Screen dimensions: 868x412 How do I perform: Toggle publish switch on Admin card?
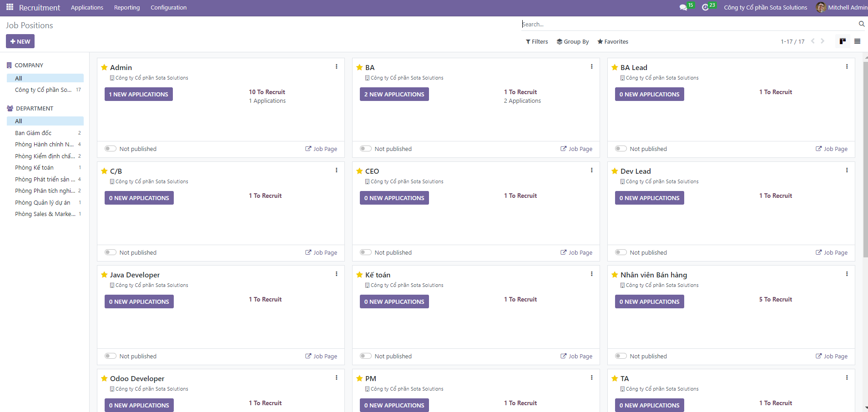pyautogui.click(x=111, y=149)
